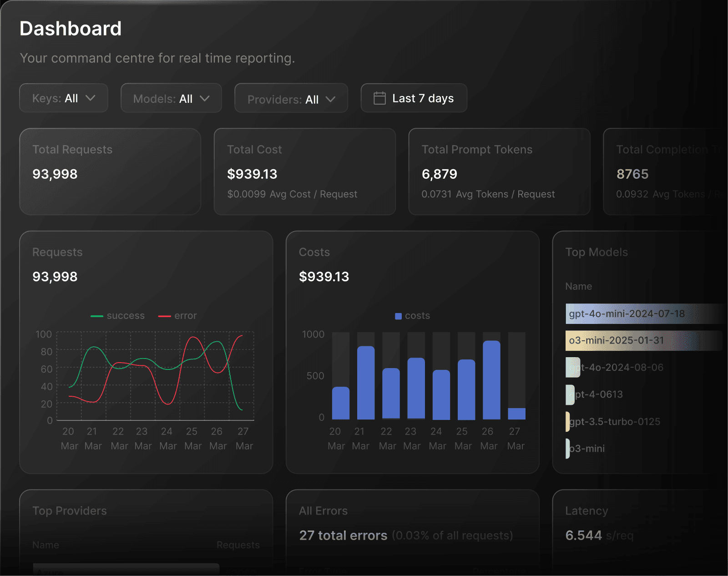The image size is (728, 576).
Task: Open the Keys: All filter dropdown
Action: [64, 98]
